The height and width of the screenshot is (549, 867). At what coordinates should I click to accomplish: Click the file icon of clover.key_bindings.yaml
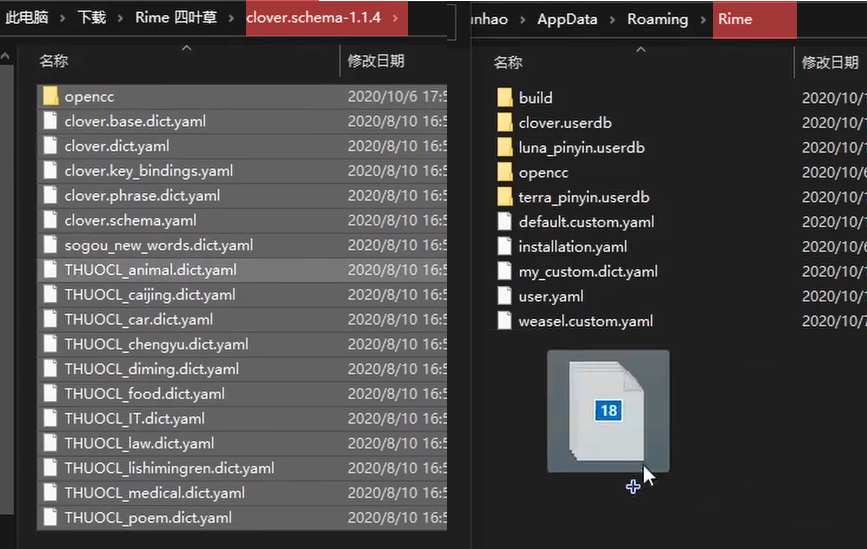(50, 170)
